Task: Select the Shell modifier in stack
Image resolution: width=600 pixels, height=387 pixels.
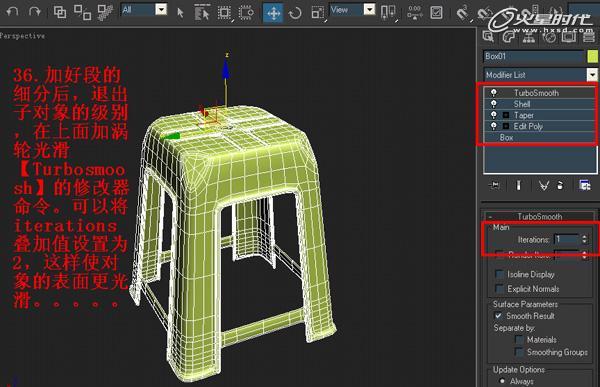Action: (539, 104)
